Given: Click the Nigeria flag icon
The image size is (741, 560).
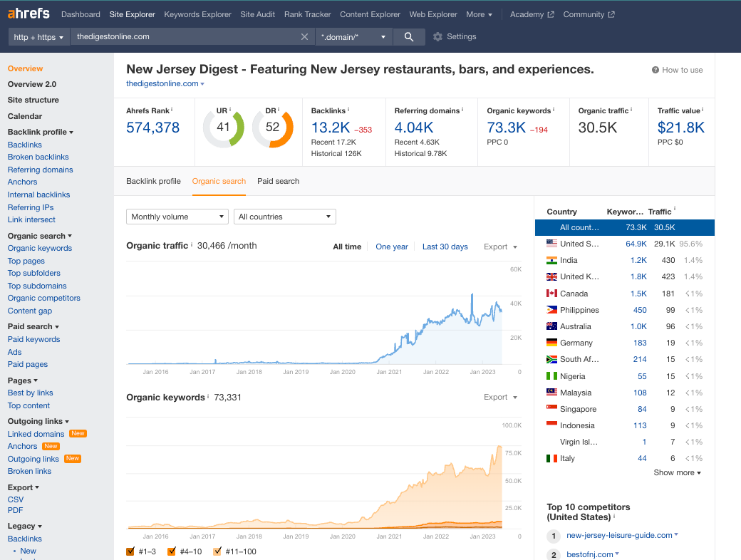Looking at the screenshot, I should [x=551, y=376].
